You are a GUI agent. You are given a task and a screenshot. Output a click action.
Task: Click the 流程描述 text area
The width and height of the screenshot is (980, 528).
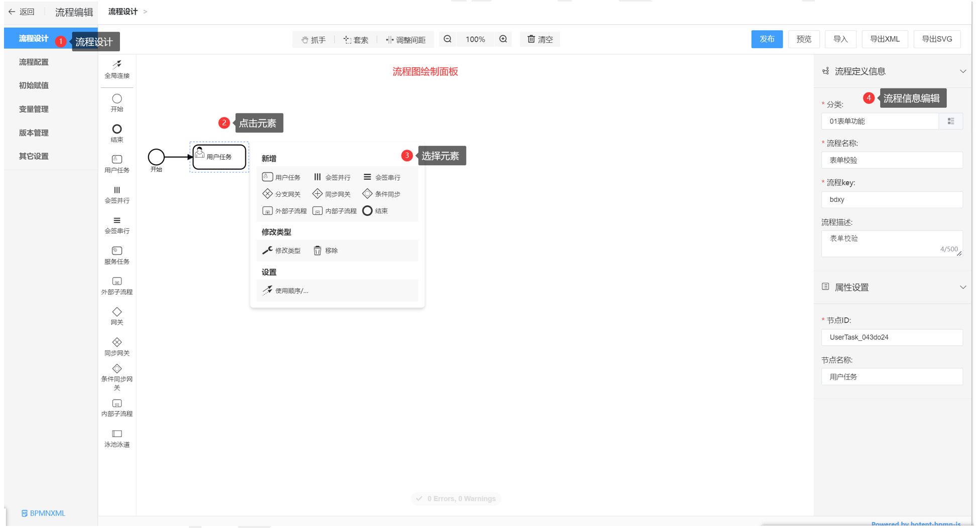coord(892,243)
